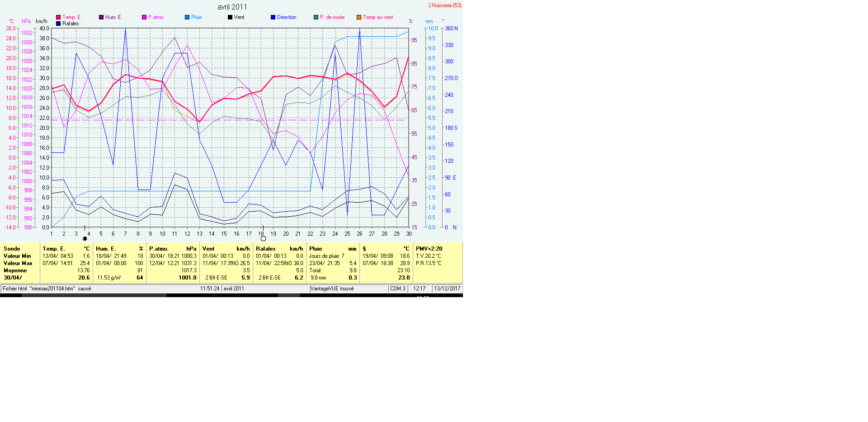Click the 'T.V.20.2 °C' value

point(428,256)
